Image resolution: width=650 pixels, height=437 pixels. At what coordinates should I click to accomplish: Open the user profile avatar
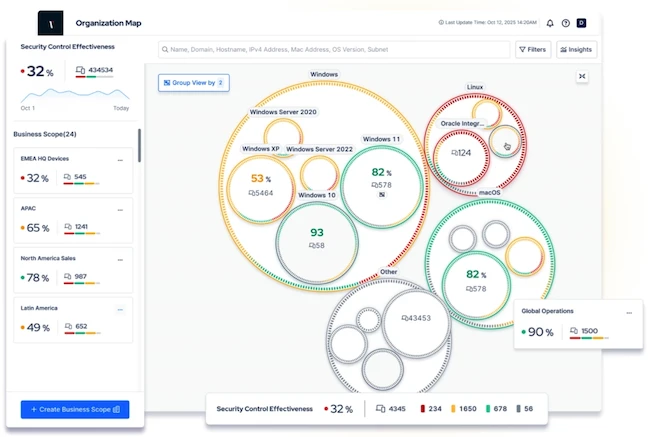(581, 23)
